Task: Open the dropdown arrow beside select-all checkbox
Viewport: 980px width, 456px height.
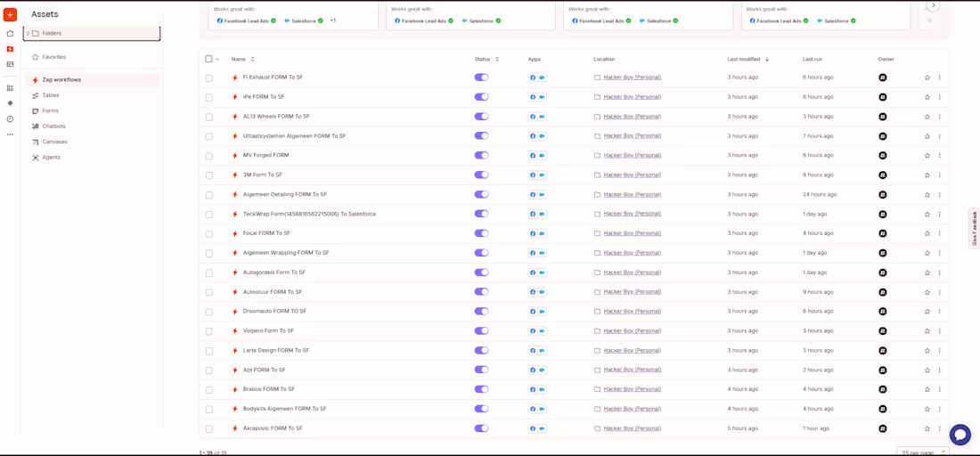Action: point(216,60)
